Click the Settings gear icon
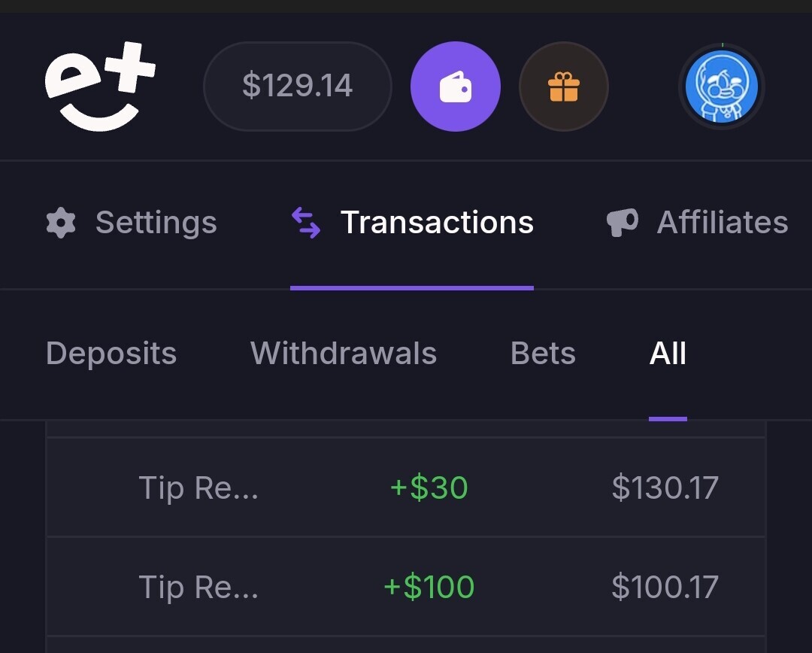This screenshot has height=653, width=812. [61, 223]
